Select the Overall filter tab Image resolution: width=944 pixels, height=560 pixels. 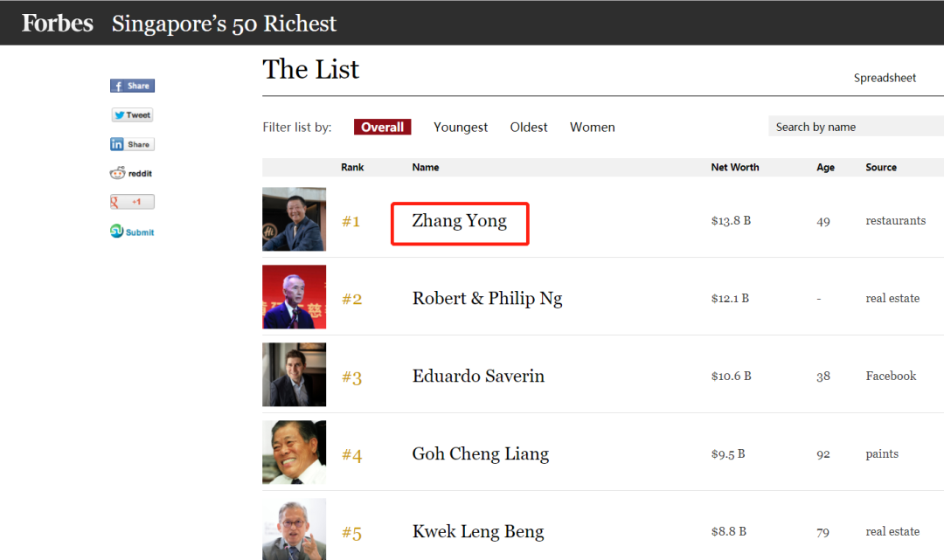[x=382, y=128]
